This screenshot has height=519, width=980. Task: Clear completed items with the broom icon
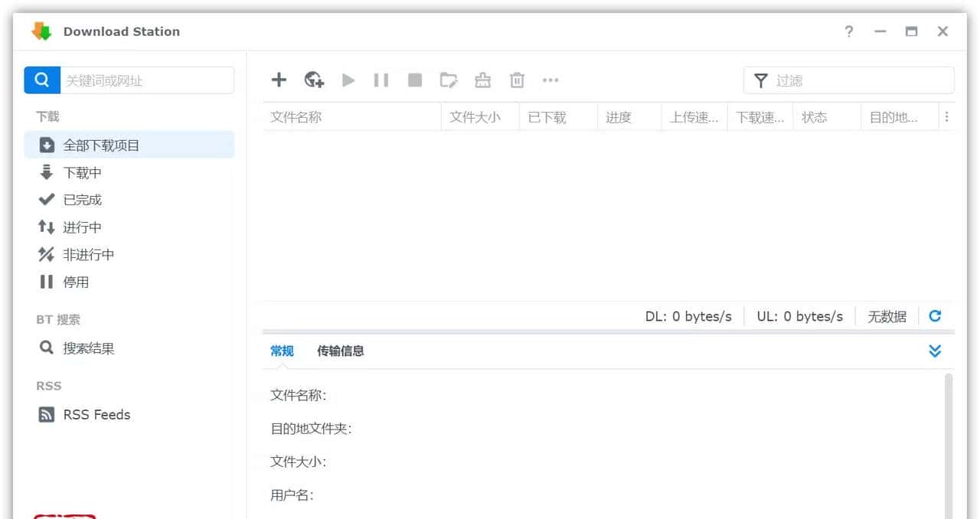point(482,80)
